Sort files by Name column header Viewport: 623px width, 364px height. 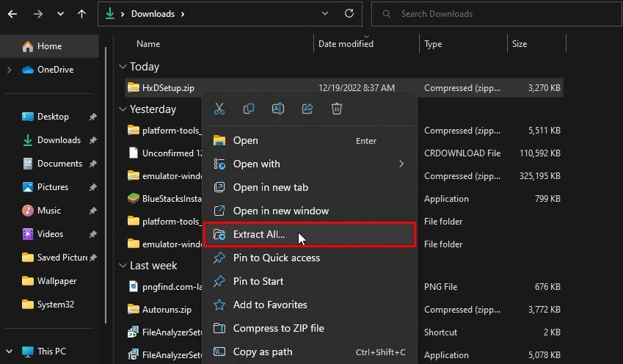pyautogui.click(x=148, y=44)
